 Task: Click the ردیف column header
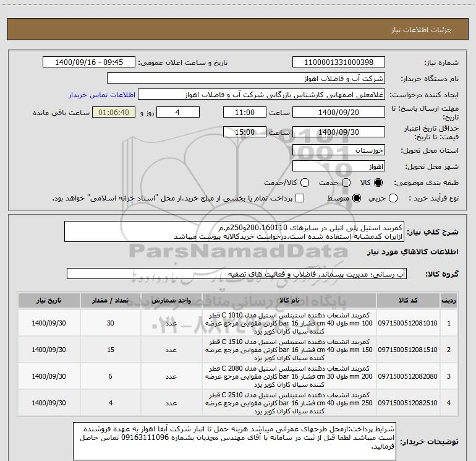(449, 300)
